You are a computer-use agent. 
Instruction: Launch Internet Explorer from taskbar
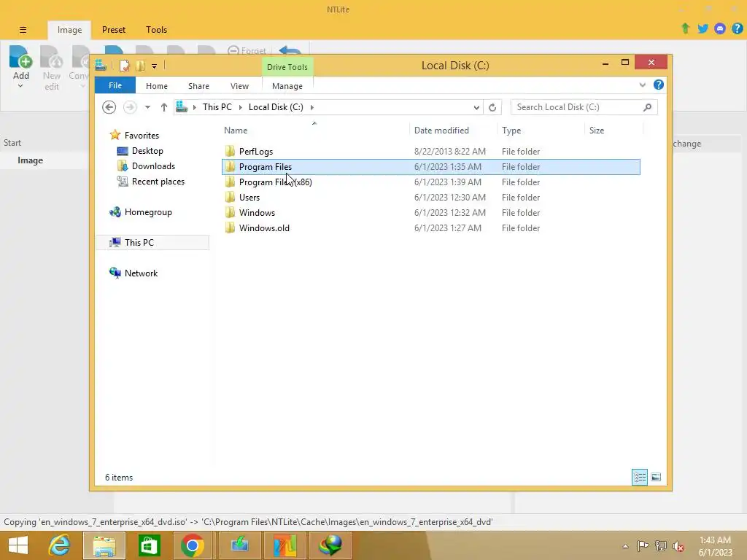tap(60, 545)
